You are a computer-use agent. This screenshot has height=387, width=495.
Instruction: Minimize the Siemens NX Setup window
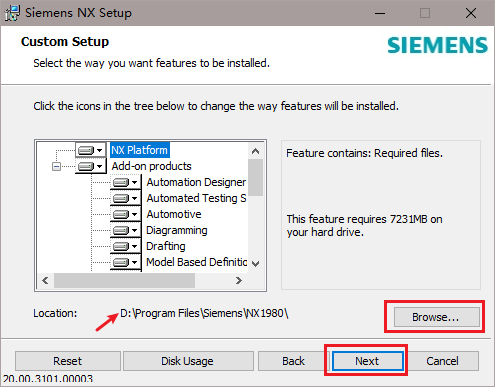pos(380,13)
